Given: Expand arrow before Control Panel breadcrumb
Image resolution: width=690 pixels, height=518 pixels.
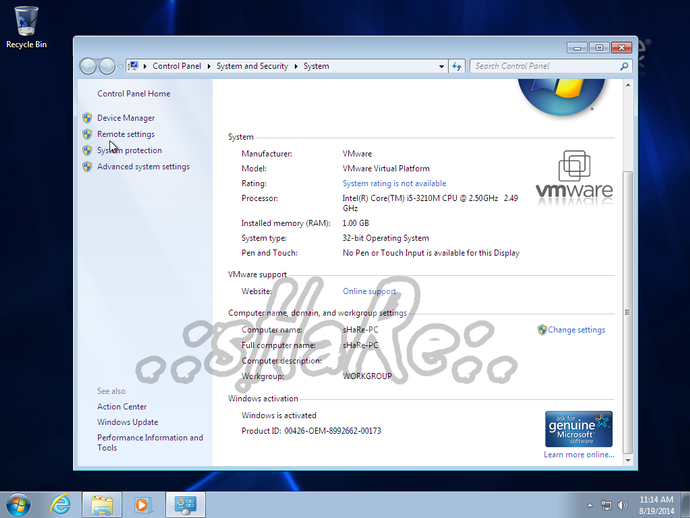Looking at the screenshot, I should 145,66.
